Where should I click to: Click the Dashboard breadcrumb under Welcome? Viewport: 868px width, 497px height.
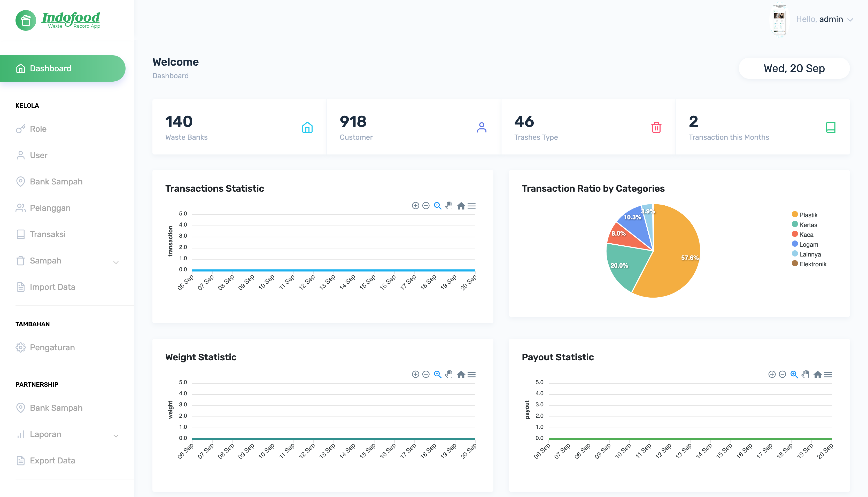170,76
